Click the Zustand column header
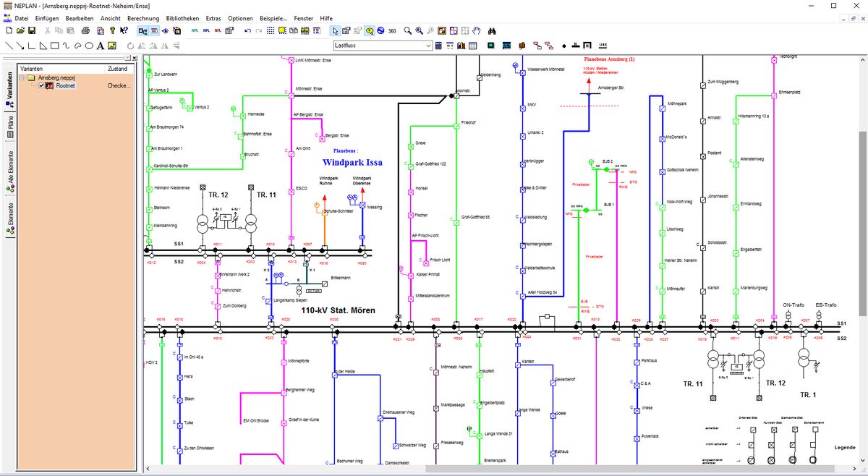 click(x=117, y=68)
